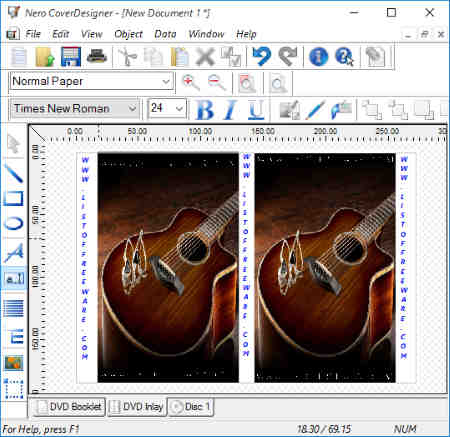Expand the Times New Roman font dropdown
Image resolution: width=450 pixels, height=437 pixels.
click(75, 109)
